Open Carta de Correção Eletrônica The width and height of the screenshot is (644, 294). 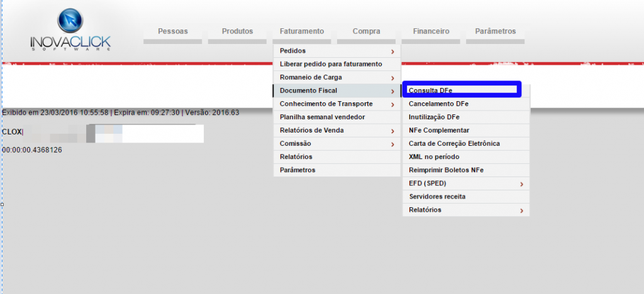click(454, 143)
